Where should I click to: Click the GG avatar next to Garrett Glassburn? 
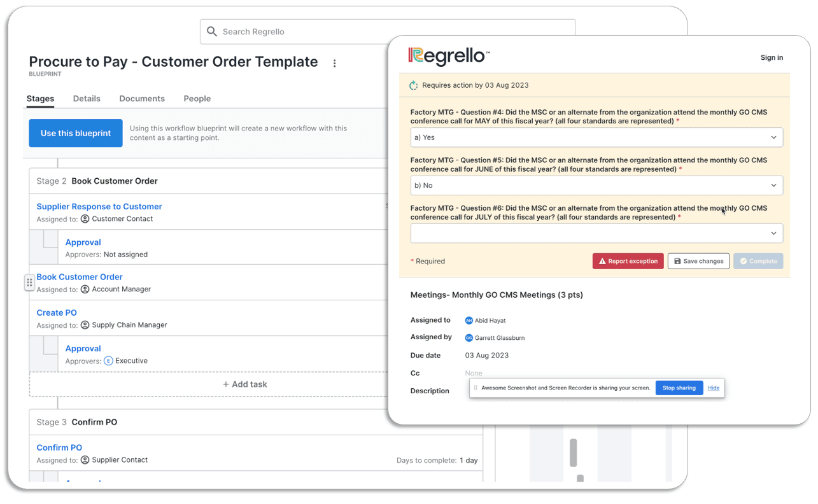pyautogui.click(x=469, y=338)
